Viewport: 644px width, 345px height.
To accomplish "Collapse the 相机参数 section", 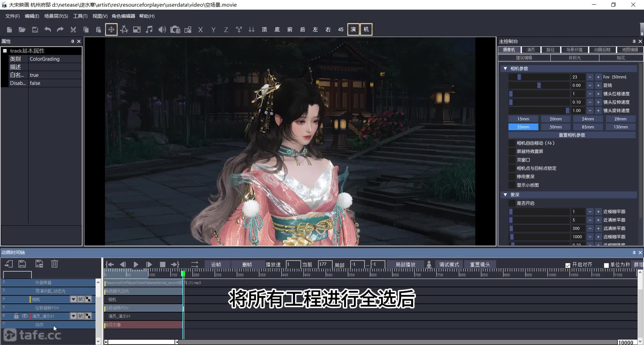I will click(x=505, y=68).
